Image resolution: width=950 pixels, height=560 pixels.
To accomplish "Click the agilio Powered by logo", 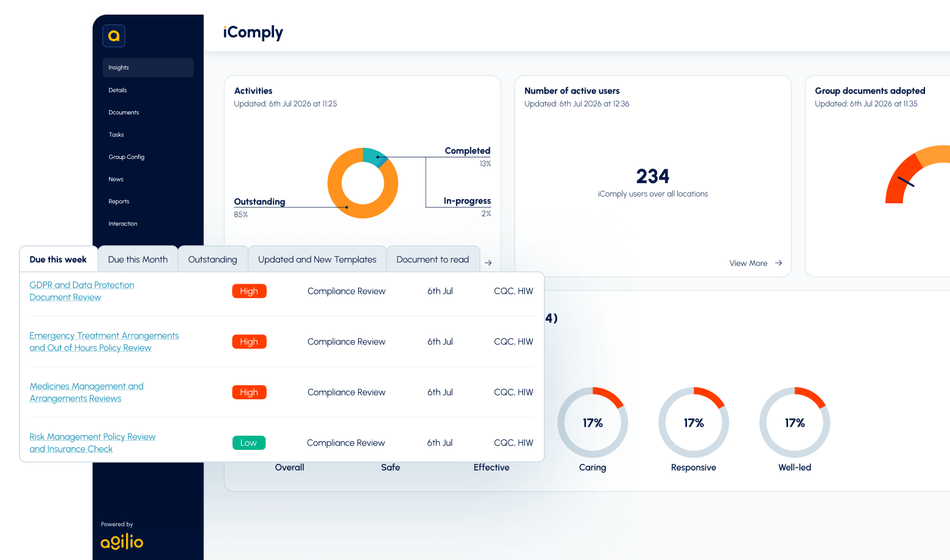I will point(122,541).
